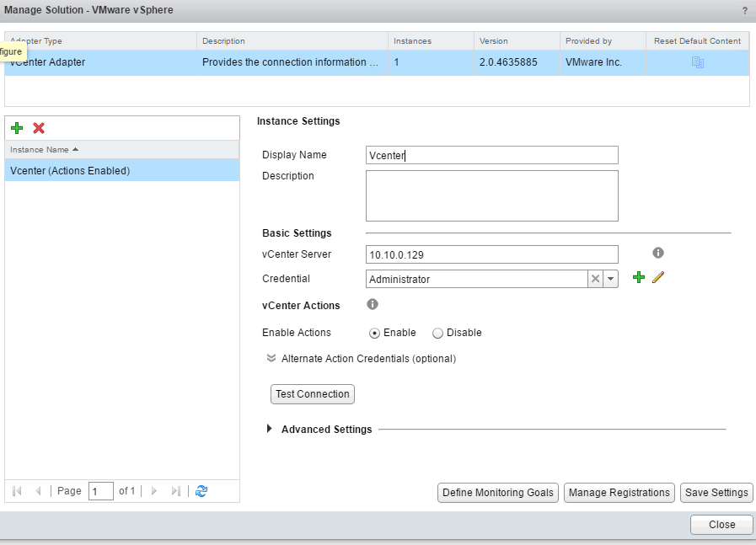
Task: Click the Reset Default Content icon for vCenter Adapter
Action: 697,62
